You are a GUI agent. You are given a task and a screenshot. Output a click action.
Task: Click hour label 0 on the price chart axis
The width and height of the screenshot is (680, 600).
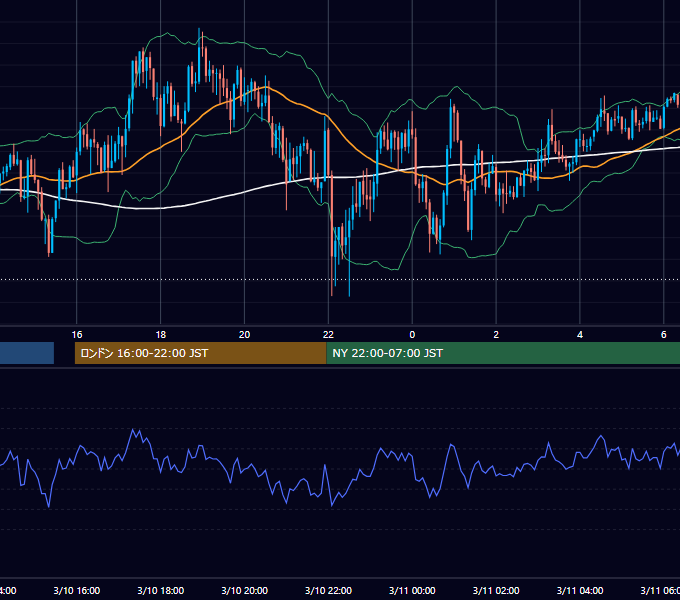[412, 335]
